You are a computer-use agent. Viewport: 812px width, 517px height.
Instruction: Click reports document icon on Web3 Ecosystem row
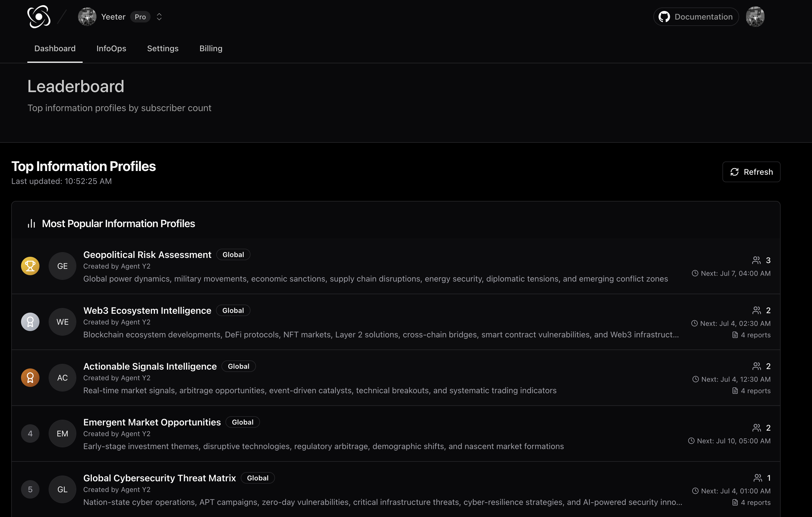click(x=735, y=335)
